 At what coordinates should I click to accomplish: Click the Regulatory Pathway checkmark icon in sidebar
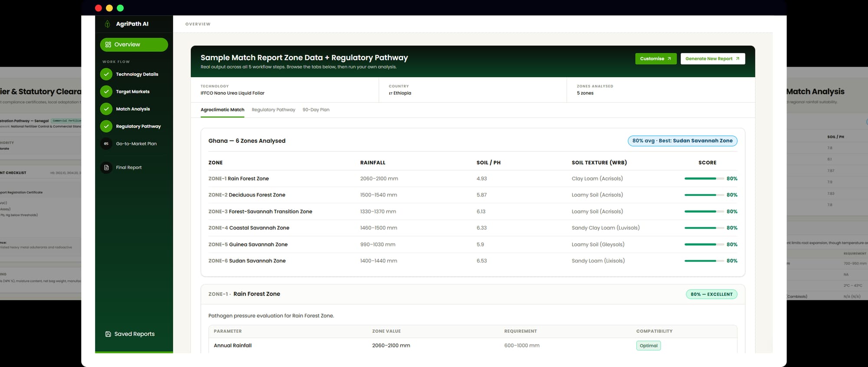(106, 126)
